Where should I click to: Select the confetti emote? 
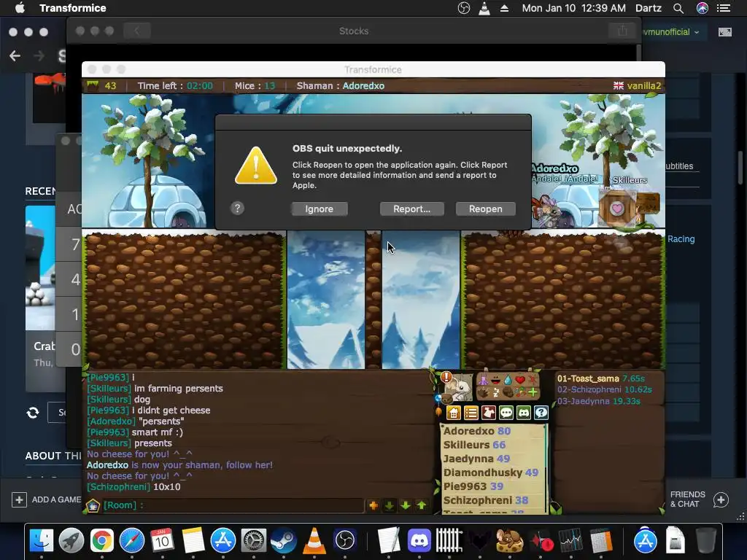point(521,393)
